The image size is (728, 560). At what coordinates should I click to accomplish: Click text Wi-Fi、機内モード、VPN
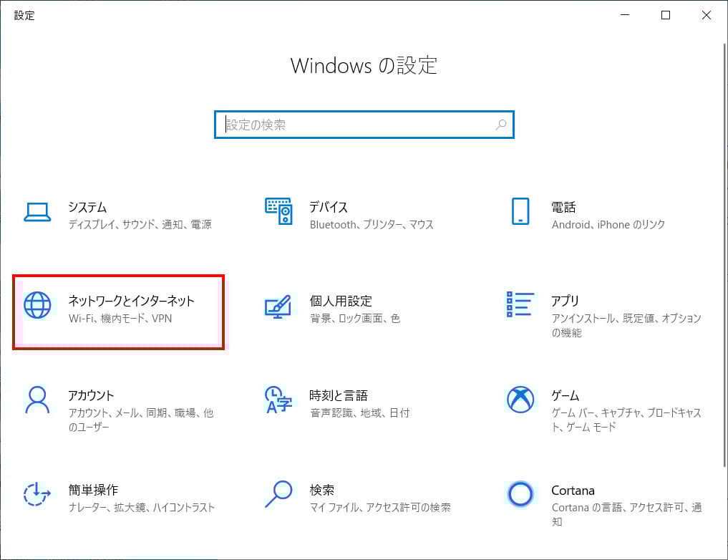tap(120, 319)
